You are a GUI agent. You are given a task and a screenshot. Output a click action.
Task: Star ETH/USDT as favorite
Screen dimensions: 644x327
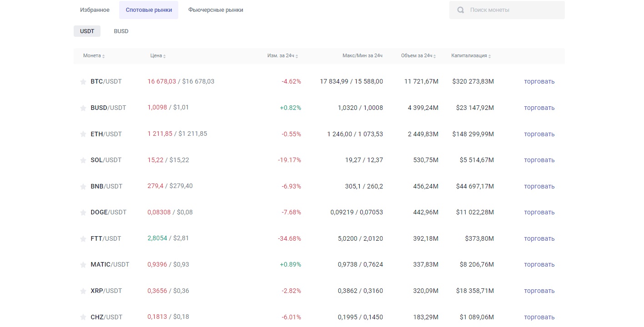click(x=83, y=134)
